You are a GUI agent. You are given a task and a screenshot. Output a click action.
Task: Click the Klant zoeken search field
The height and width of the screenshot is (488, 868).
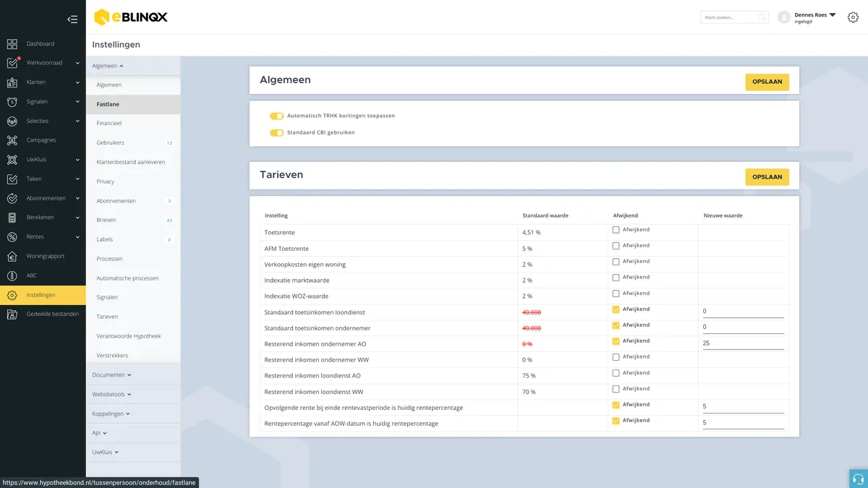click(x=734, y=17)
